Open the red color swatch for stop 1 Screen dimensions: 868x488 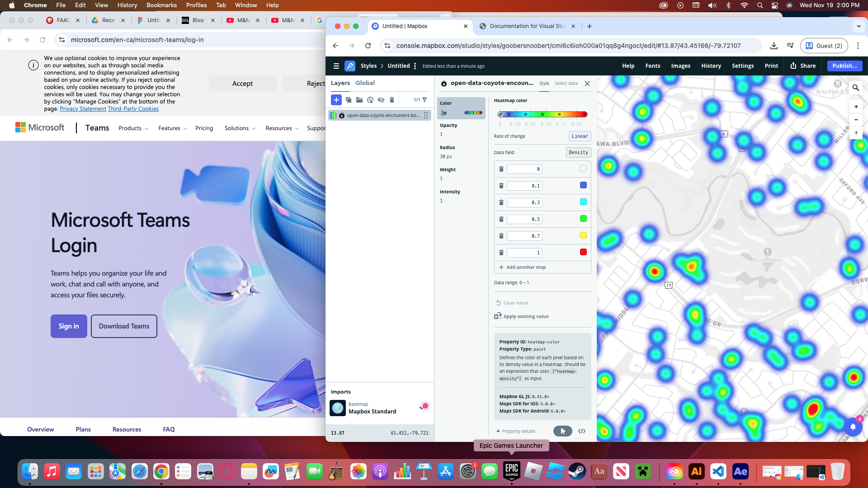583,252
